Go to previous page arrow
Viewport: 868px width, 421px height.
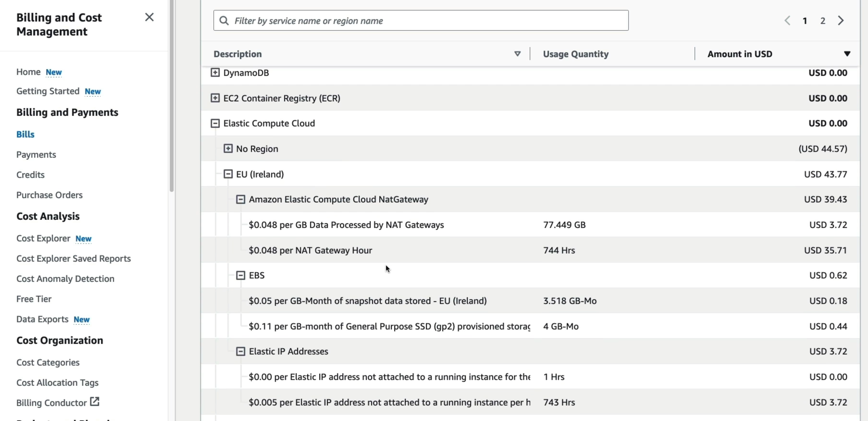tap(787, 21)
